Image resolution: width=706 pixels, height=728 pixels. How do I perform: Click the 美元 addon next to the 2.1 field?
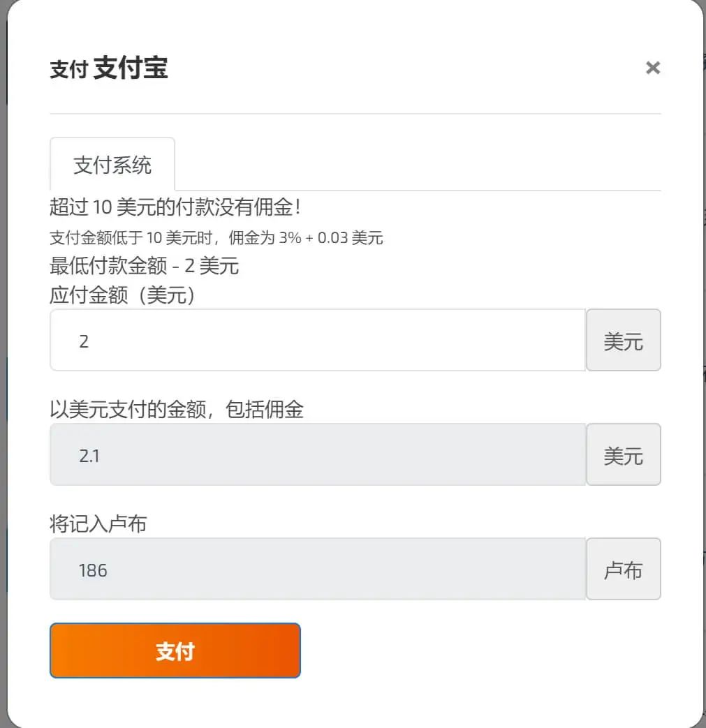click(x=623, y=455)
